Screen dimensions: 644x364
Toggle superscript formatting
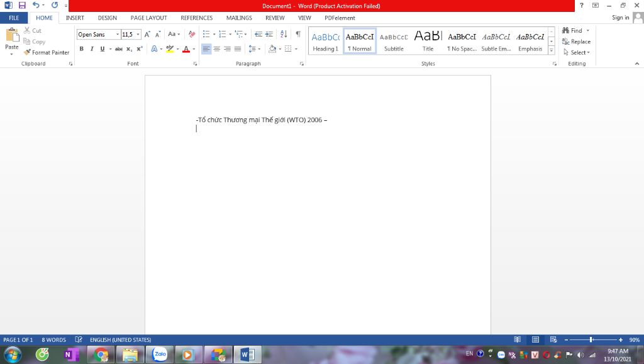coord(140,48)
